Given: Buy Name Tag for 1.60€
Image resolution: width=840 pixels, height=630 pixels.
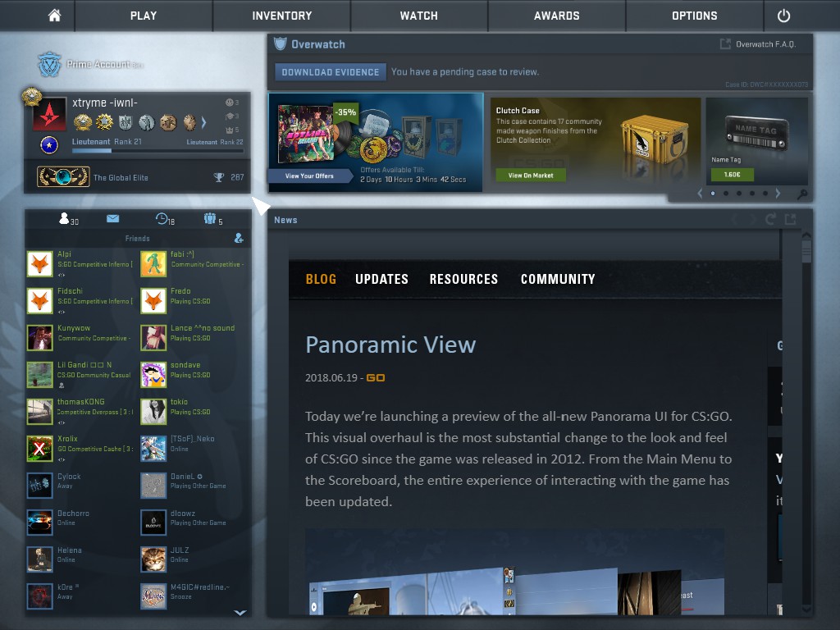Looking at the screenshot, I should 732,175.
